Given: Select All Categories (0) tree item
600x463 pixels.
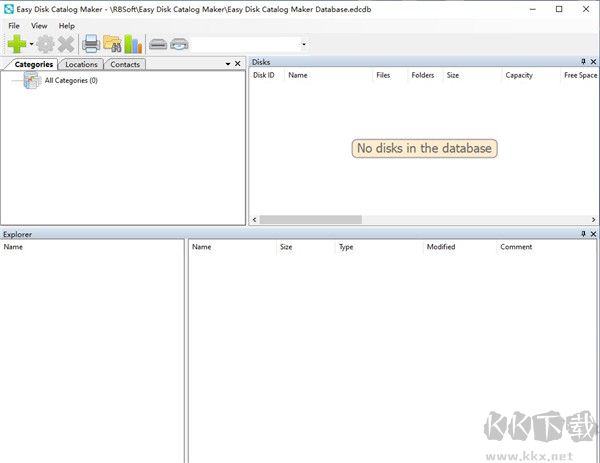Looking at the screenshot, I should (71, 80).
